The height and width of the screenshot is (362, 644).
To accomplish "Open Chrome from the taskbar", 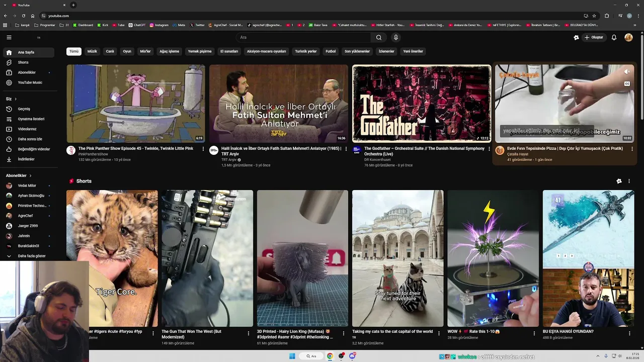I will pos(330,356).
